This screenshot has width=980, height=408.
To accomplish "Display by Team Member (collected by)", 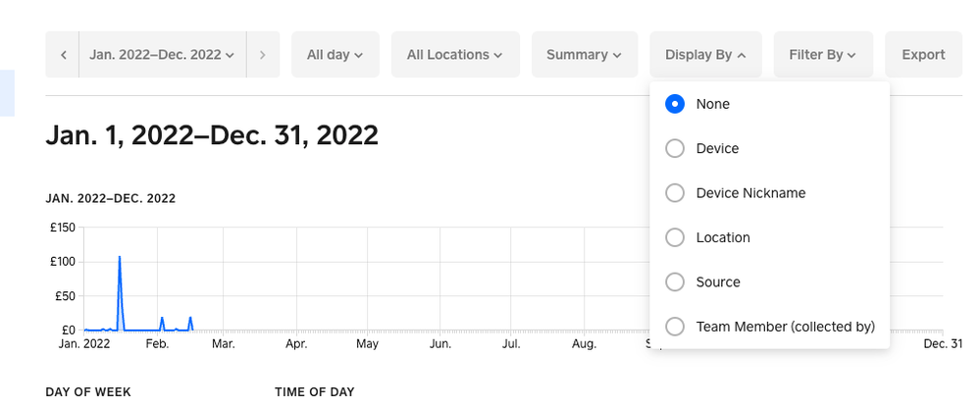I will coord(675,327).
